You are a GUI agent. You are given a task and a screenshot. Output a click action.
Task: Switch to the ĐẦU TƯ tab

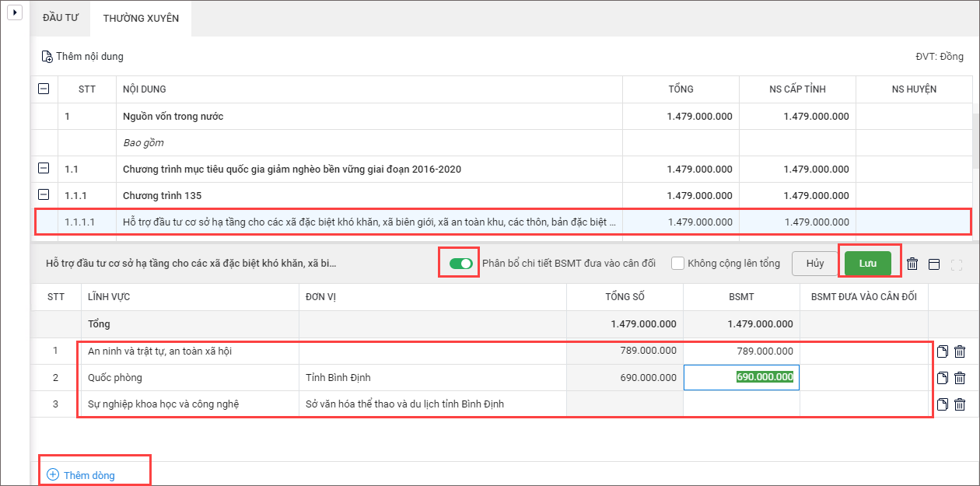click(60, 18)
